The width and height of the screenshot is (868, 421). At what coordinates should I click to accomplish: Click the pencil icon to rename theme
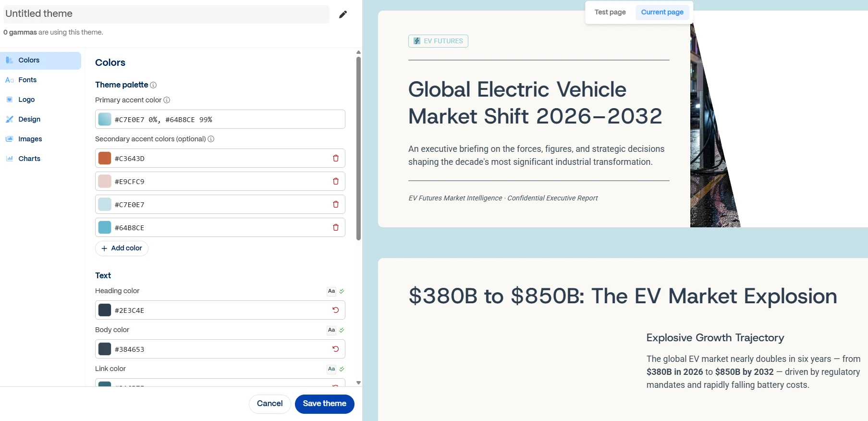(342, 14)
